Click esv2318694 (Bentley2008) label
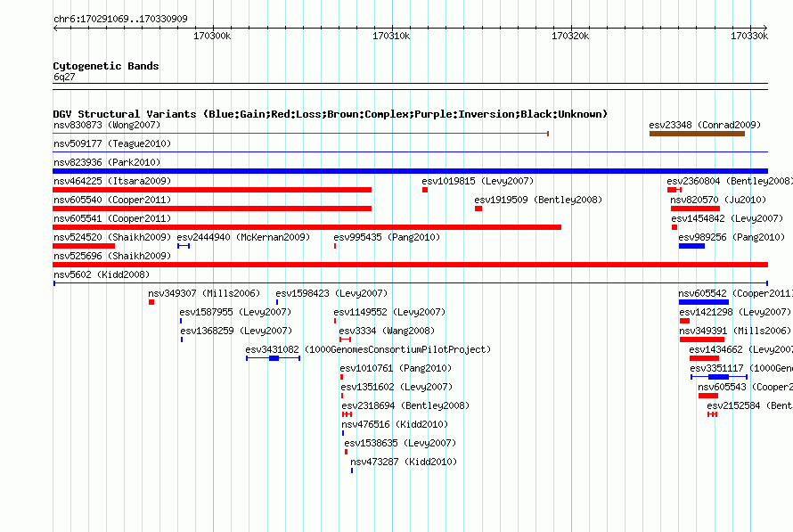This screenshot has width=793, height=532. pos(405,405)
